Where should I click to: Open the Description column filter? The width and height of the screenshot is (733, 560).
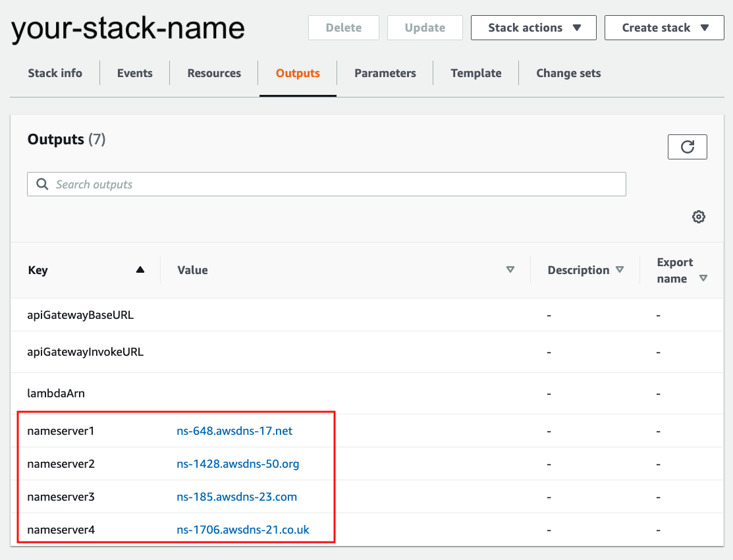coord(620,269)
